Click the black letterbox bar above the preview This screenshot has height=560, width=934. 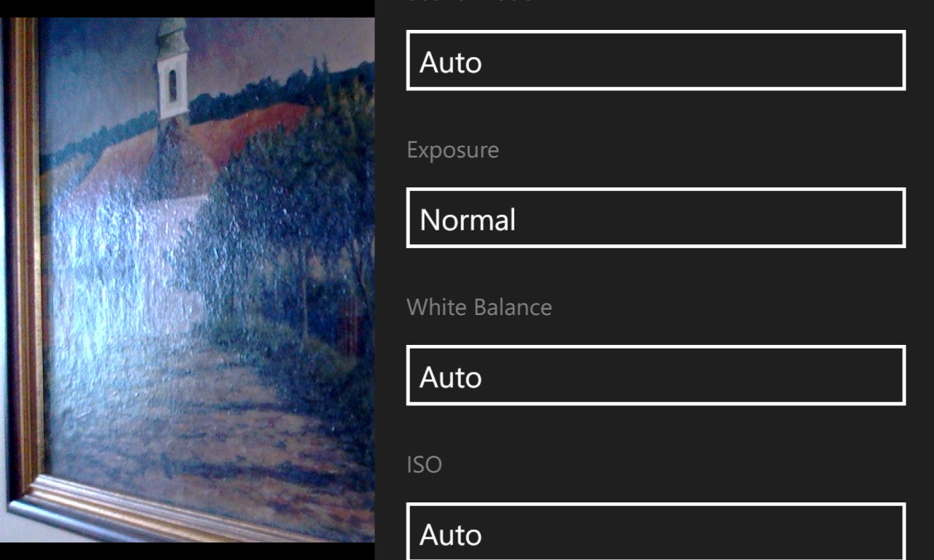coord(187,9)
